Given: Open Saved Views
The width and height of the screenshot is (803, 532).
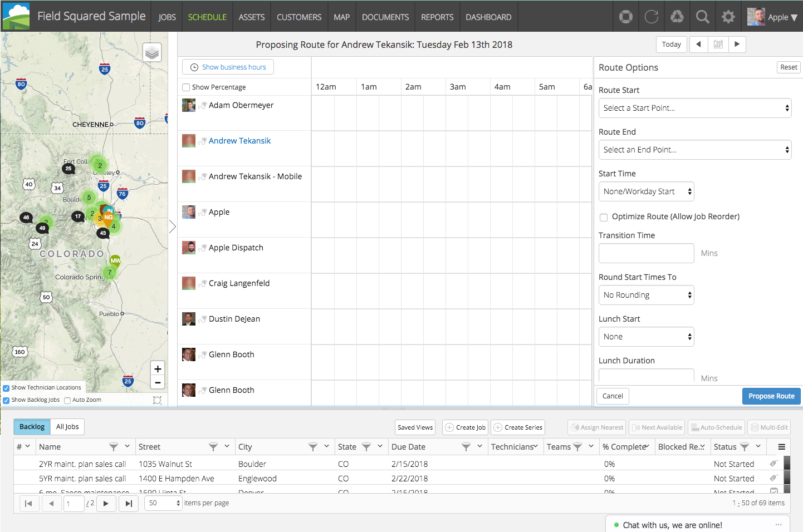Looking at the screenshot, I should coord(415,427).
